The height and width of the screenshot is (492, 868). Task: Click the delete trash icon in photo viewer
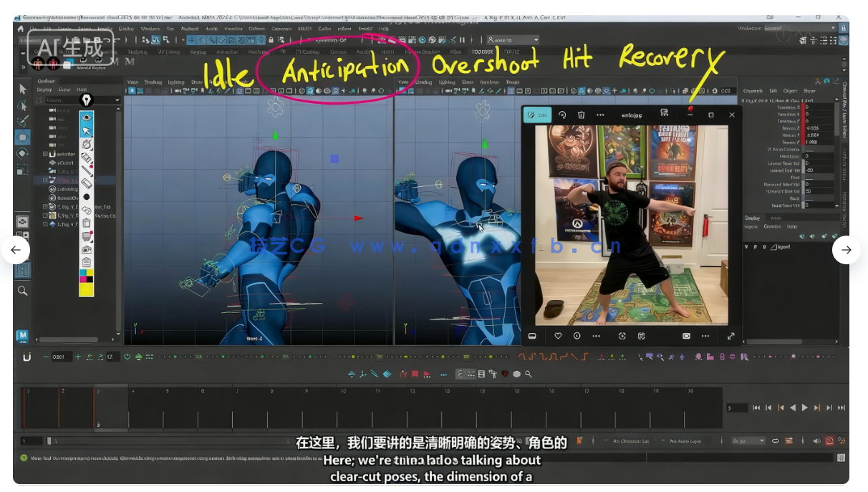[581, 115]
